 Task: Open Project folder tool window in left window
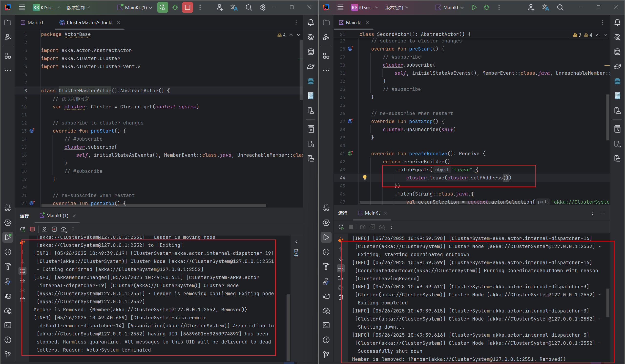click(8, 22)
